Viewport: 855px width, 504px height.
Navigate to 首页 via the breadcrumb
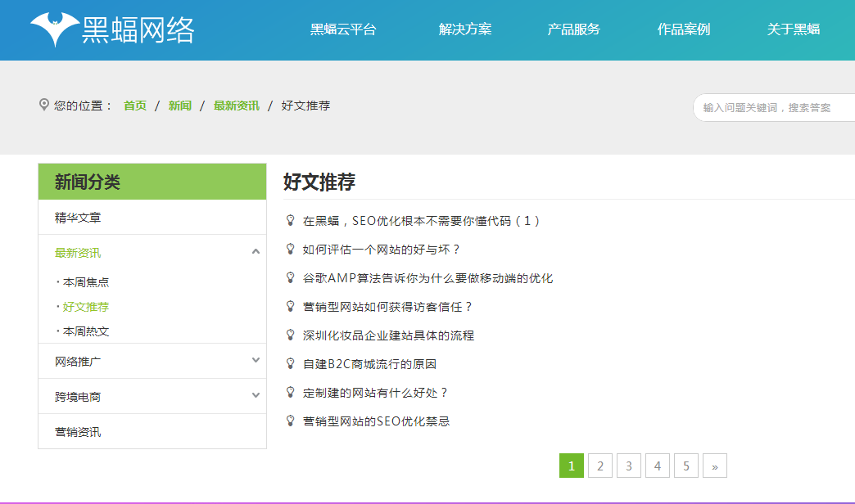pyautogui.click(x=133, y=105)
